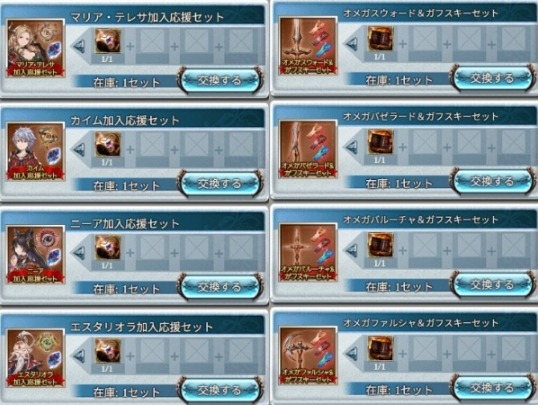Viewport: 538px width, 406px height.
Task: Click the オメガバルーチャ＆ガフスキーセット weapon icon
Action: tap(308, 252)
